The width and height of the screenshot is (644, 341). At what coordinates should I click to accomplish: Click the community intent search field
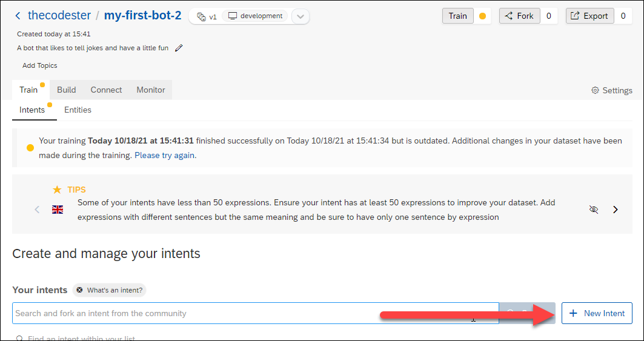tap(256, 313)
